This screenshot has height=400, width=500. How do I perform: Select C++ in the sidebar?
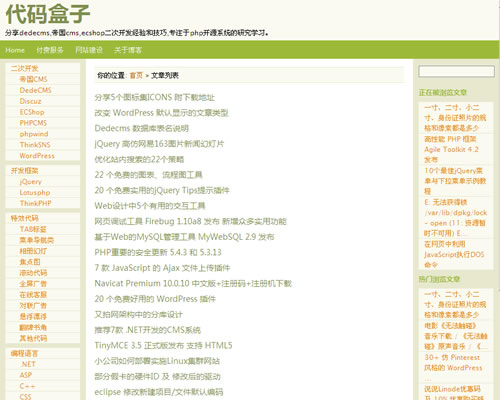coord(27,386)
